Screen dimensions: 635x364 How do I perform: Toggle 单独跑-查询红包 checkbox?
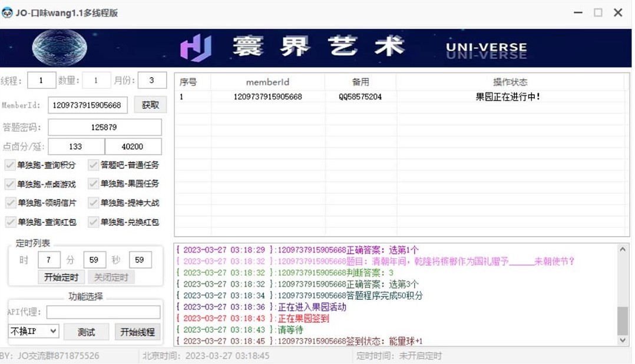[10, 222]
